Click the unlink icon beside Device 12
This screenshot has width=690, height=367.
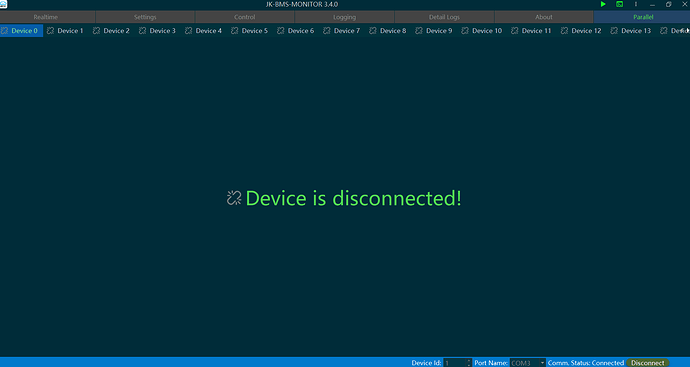[564, 31]
